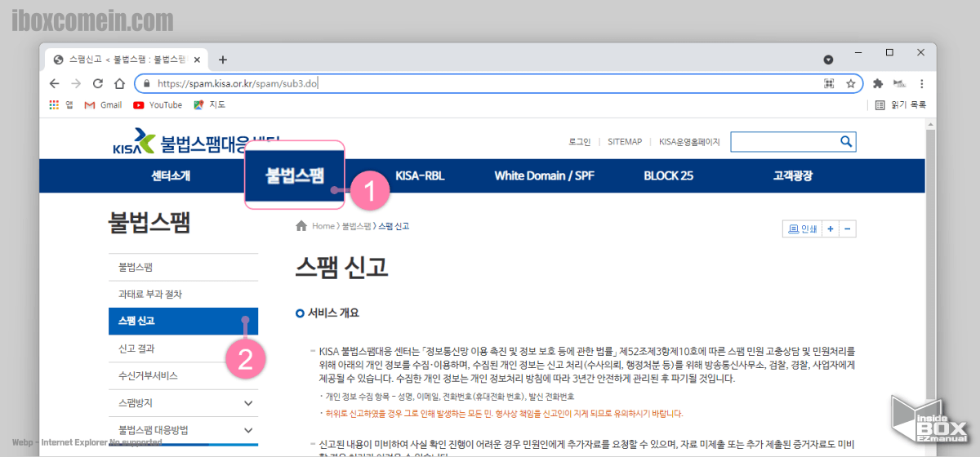Bookmark this page with the star icon
Screen dimensions: 980x457
click(850, 83)
